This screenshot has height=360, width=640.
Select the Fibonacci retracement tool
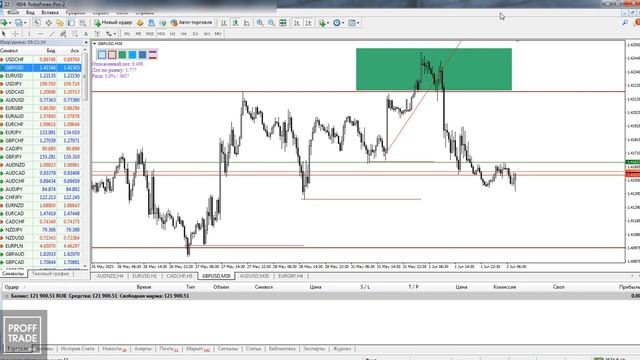point(74,33)
